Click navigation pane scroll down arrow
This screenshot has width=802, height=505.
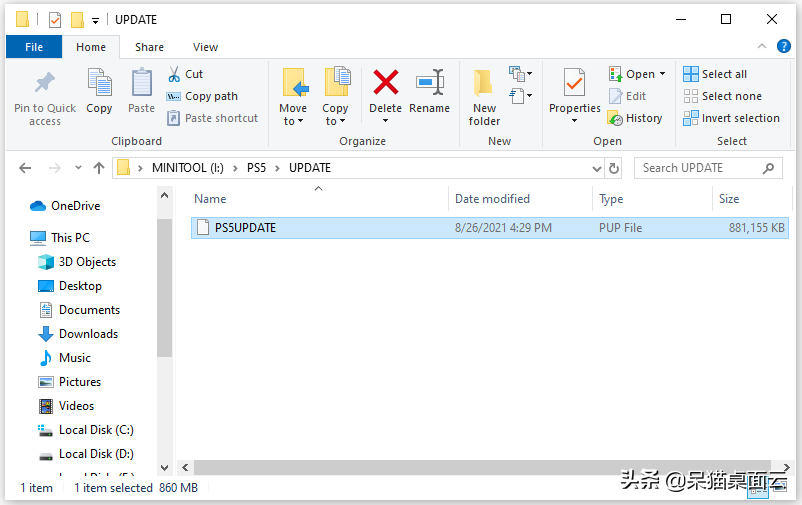[x=164, y=467]
